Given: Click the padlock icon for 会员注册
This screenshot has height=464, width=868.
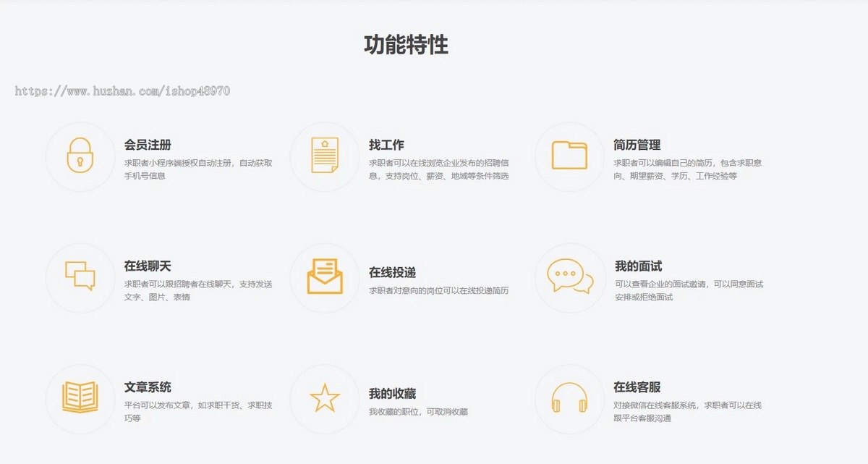Looking at the screenshot, I should (80, 156).
